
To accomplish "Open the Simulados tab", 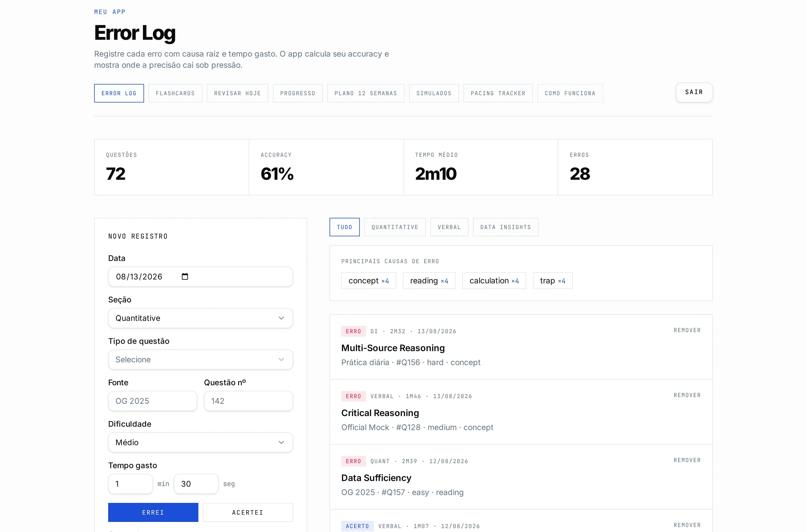I will pos(434,93).
